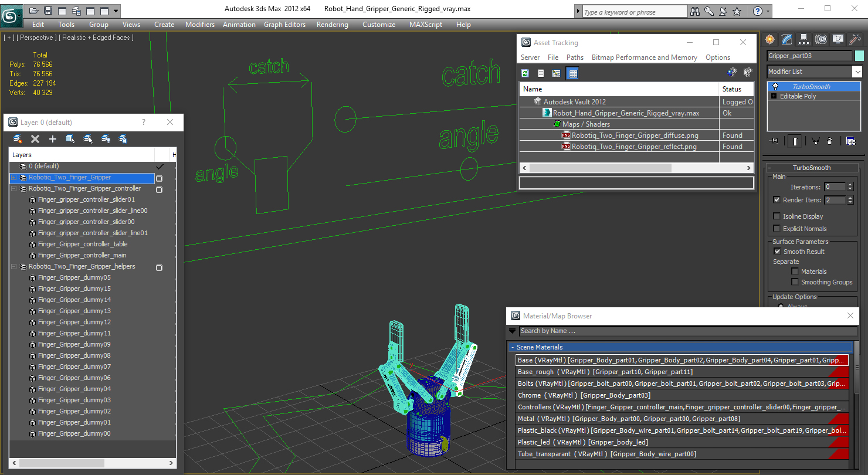
Task: Click Table View icon in Asset Tracking
Action: point(573,73)
